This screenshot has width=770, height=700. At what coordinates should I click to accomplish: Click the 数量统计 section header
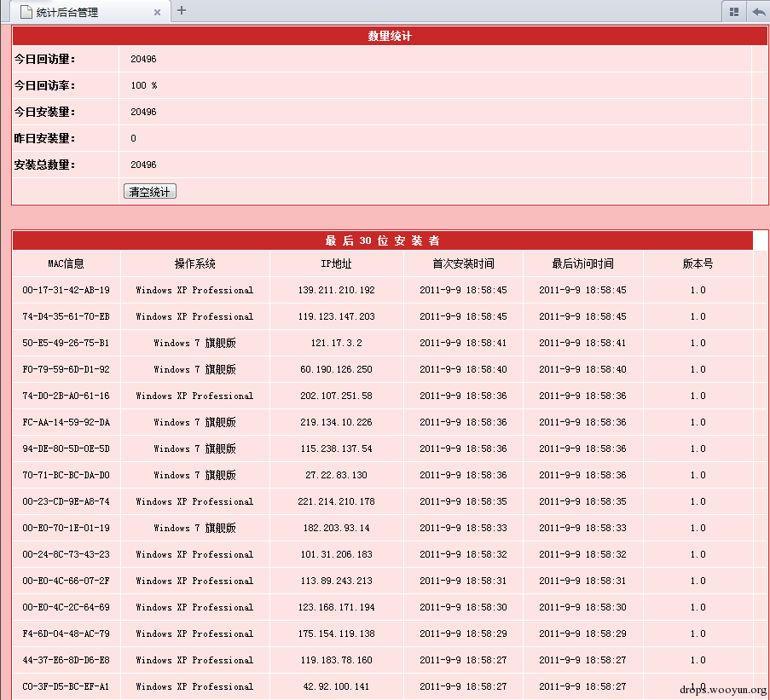(x=390, y=36)
